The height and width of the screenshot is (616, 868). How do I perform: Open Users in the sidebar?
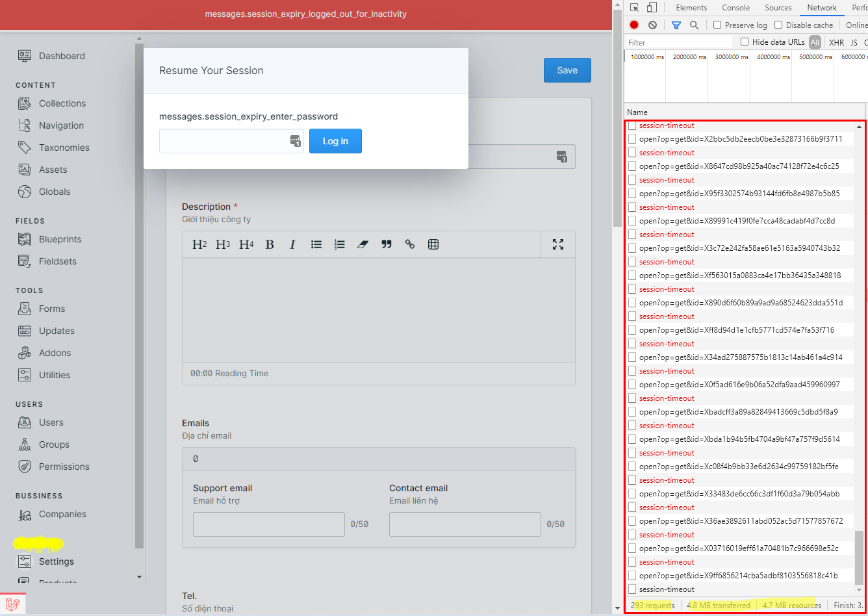point(41,422)
